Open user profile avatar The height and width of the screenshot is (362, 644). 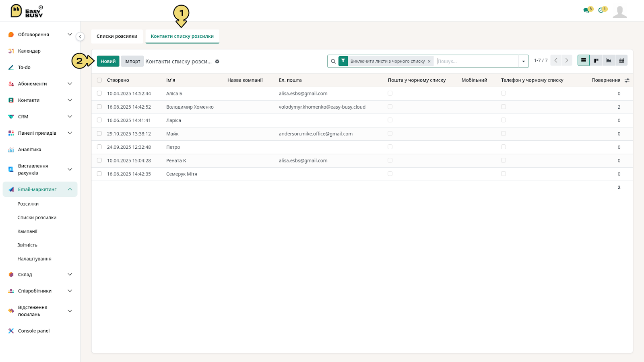click(620, 12)
